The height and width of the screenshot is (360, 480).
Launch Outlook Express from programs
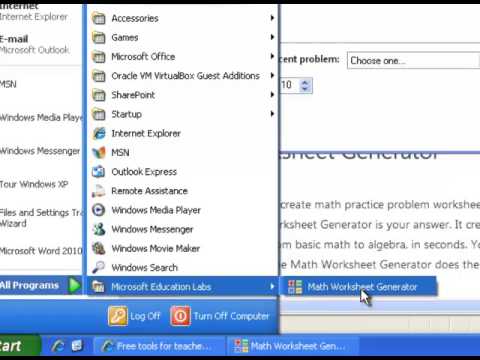(x=182, y=172)
